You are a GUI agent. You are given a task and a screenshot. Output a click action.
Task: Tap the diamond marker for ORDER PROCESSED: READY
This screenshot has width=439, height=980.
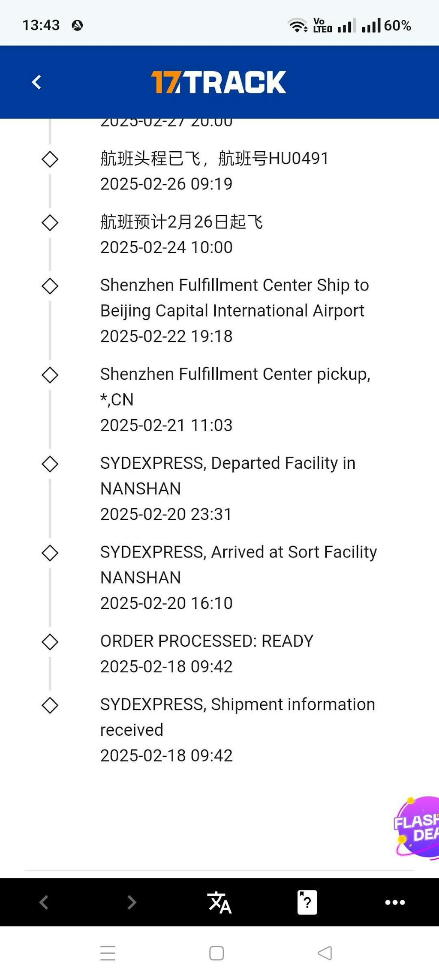point(50,642)
